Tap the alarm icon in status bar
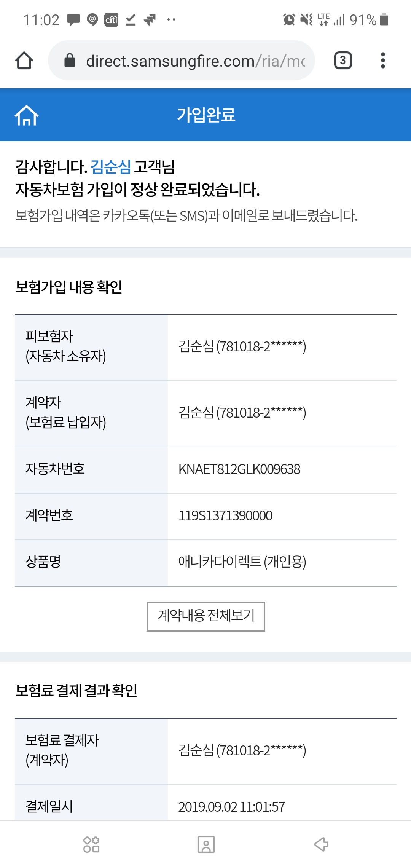Image resolution: width=411 pixels, height=868 pixels. tap(289, 19)
